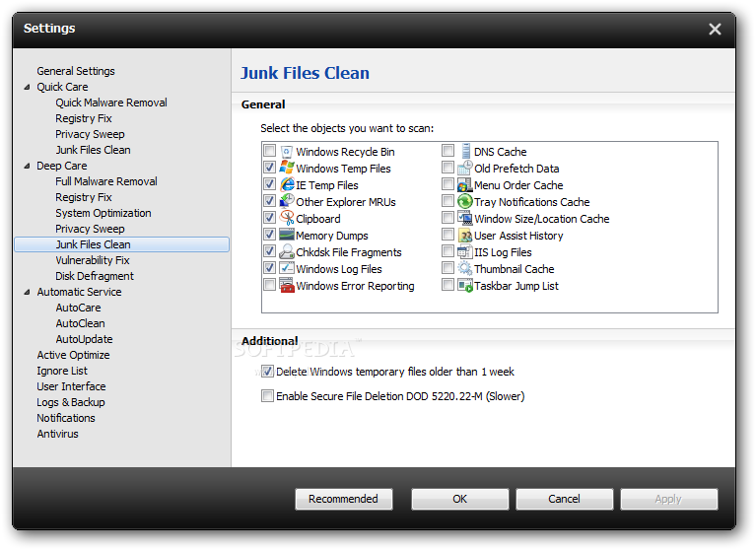
Task: Click the Cancel button
Action: pos(565,499)
